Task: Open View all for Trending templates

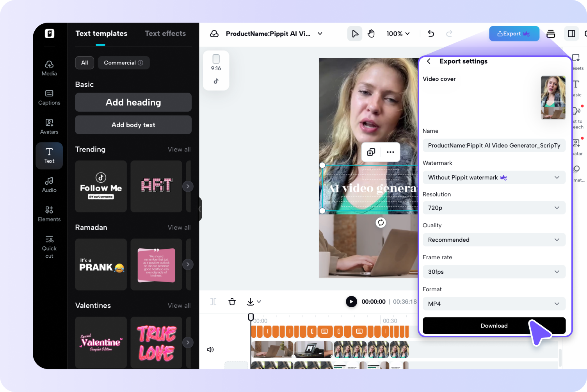Action: pyautogui.click(x=179, y=149)
